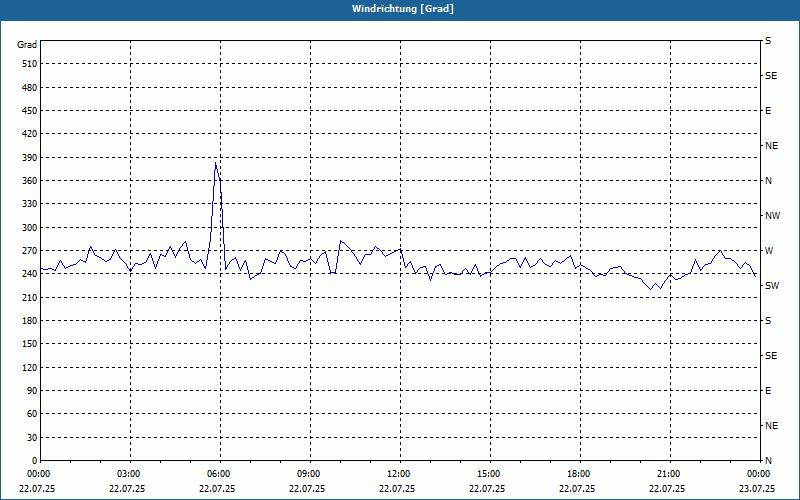Click the NE compass label level with 30
The image size is (800, 500).
pyautogui.click(x=771, y=426)
